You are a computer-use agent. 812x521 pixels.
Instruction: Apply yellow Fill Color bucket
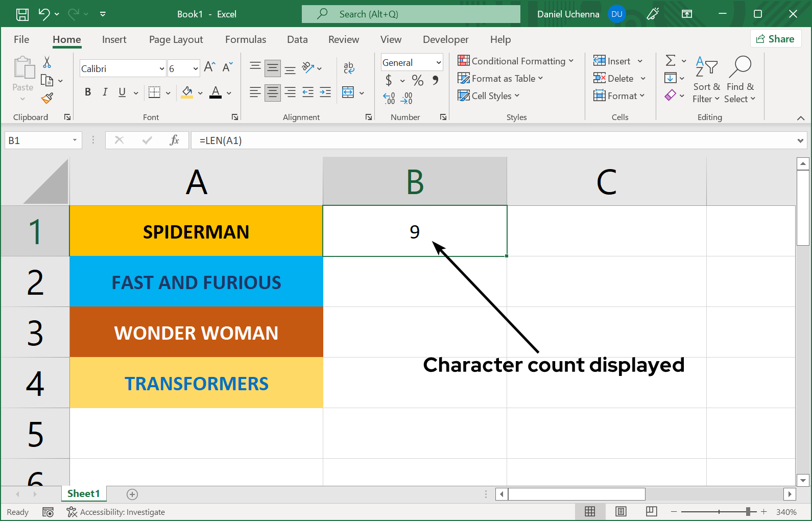pyautogui.click(x=187, y=92)
